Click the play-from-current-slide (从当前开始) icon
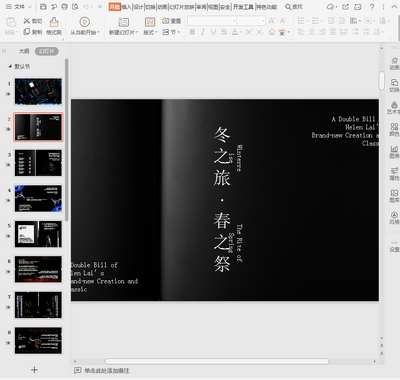 click(84, 22)
